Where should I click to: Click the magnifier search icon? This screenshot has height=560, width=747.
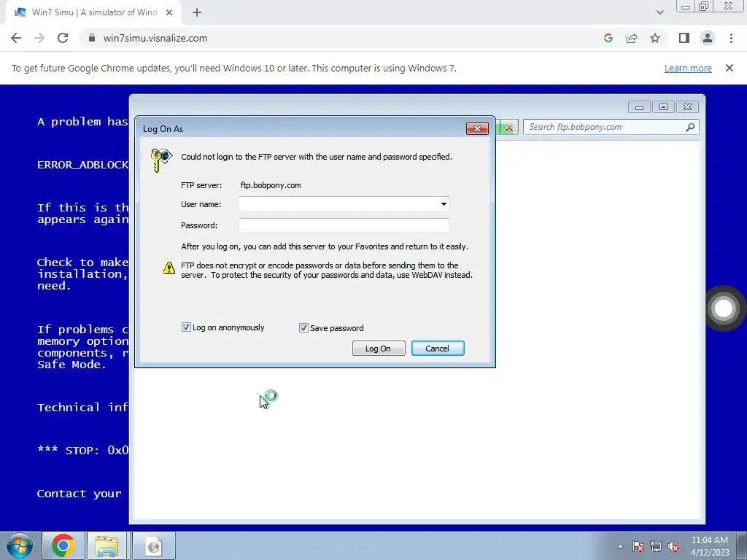(x=690, y=127)
